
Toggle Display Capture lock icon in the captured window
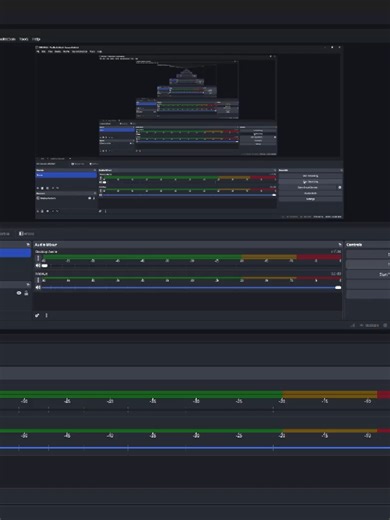(x=94, y=198)
